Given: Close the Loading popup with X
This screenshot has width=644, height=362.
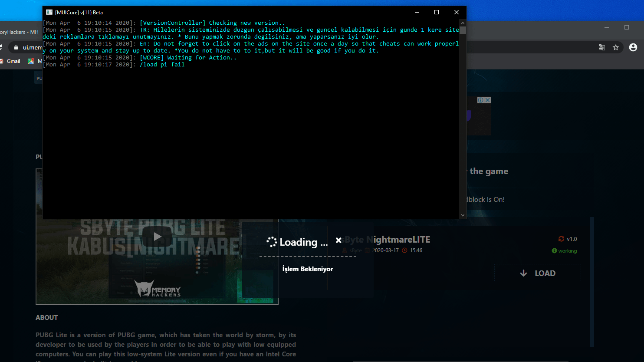Looking at the screenshot, I should point(338,240).
